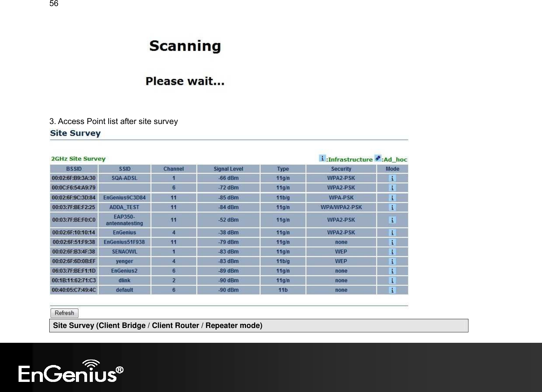This screenshot has height=392, width=542.
Task: Click the Signal Level column header
Action: pyautogui.click(x=228, y=169)
